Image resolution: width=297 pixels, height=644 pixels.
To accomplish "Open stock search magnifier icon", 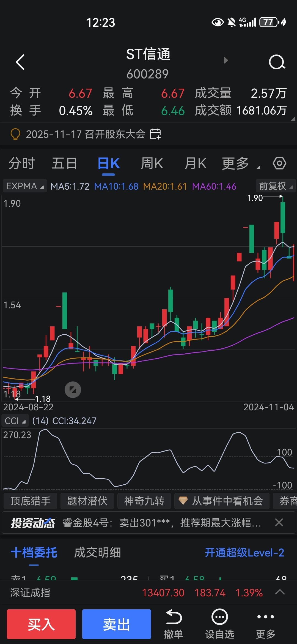I will [x=277, y=62].
